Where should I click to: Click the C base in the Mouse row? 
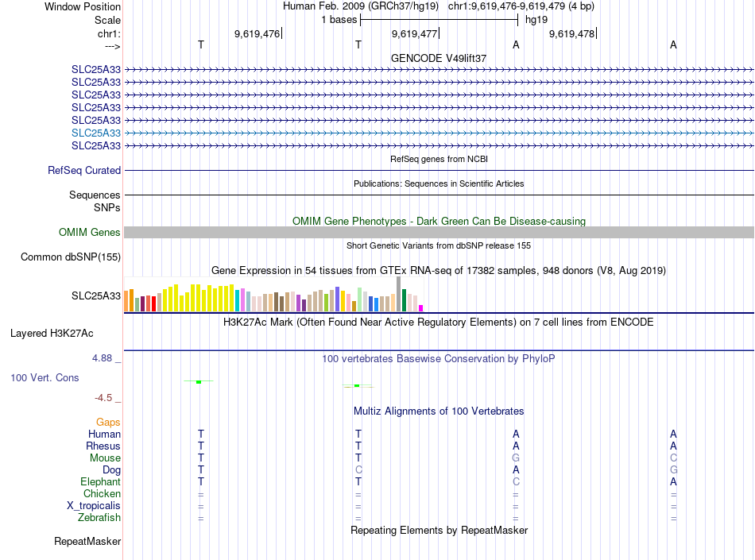pos(673,458)
